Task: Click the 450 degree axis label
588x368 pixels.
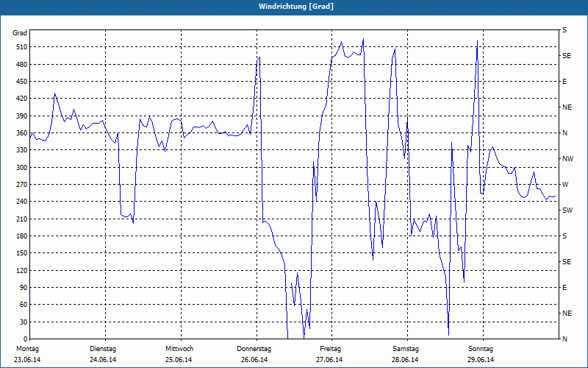Action: [22, 82]
